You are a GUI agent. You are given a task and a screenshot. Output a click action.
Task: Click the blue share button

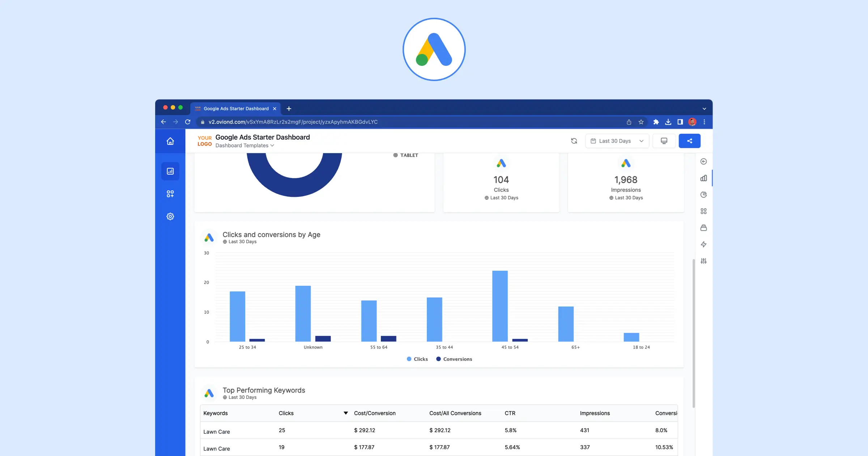coord(689,141)
